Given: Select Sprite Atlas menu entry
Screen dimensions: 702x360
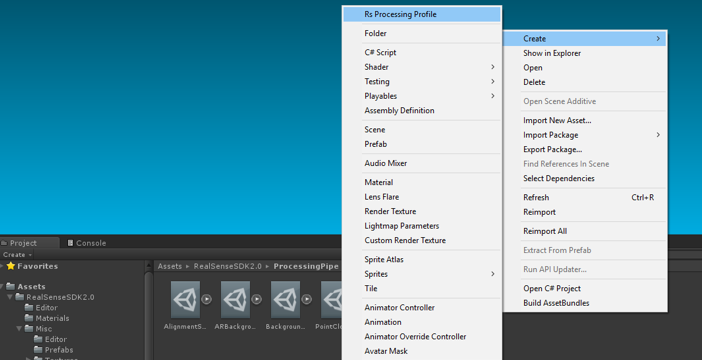Looking at the screenshot, I should [x=422, y=259].
